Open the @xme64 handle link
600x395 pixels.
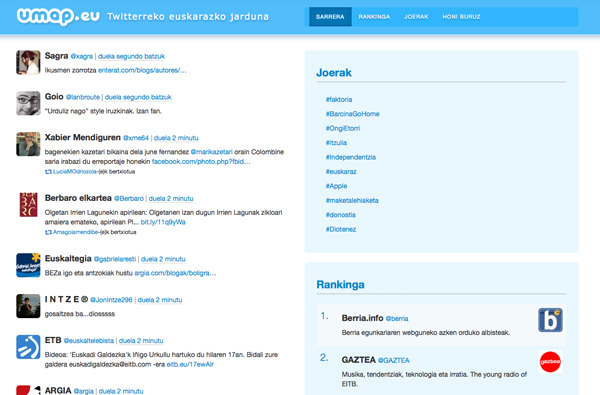pos(136,138)
